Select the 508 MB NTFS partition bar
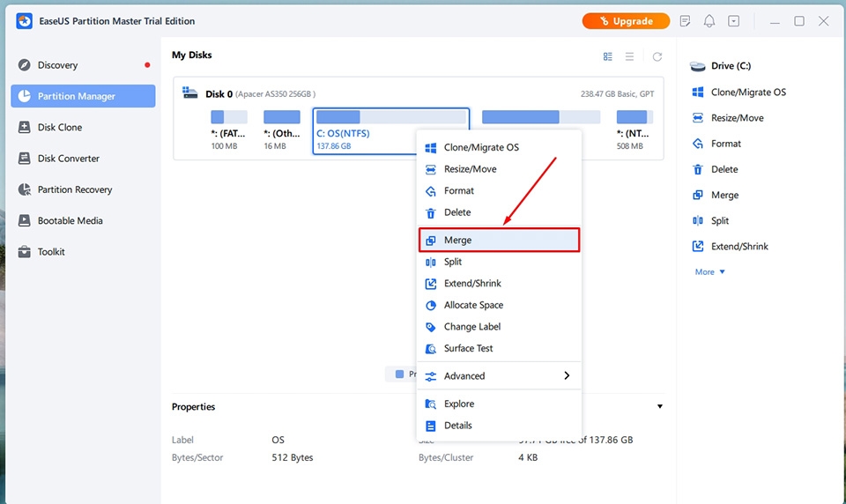The height and width of the screenshot is (504, 846). 634,130
